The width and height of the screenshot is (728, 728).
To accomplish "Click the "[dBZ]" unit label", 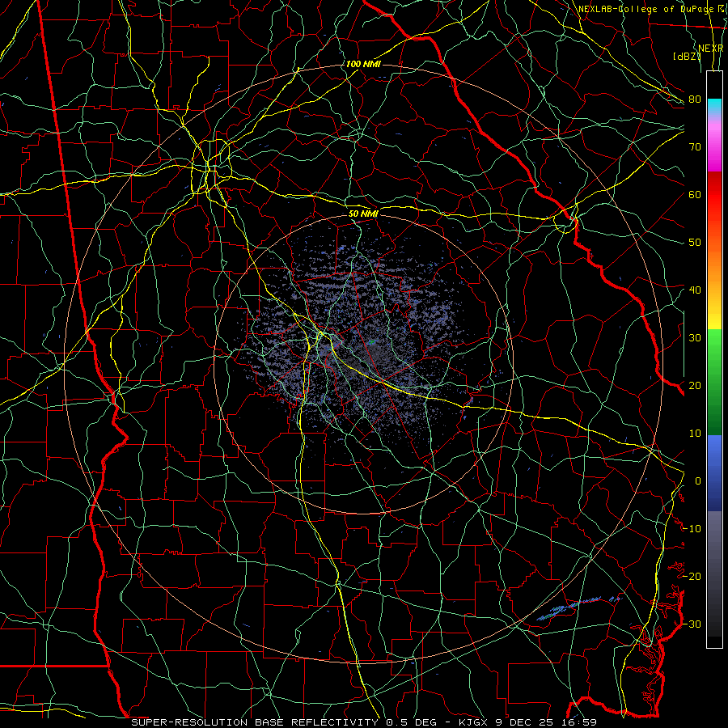I will (686, 57).
